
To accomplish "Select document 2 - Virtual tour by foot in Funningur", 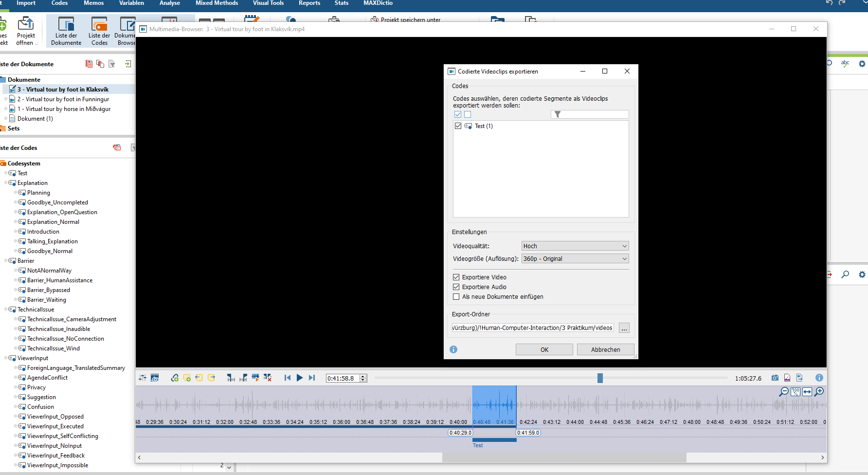I will [x=63, y=99].
